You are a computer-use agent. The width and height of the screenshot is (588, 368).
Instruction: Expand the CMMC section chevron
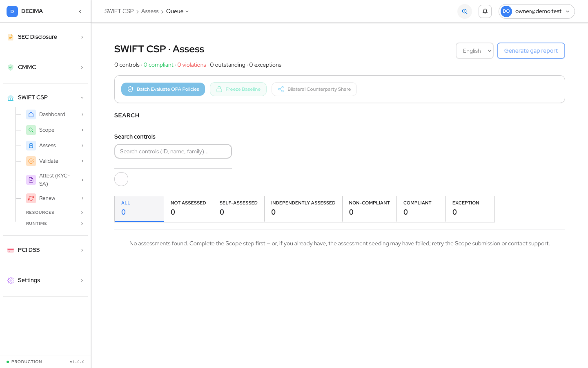point(82,67)
